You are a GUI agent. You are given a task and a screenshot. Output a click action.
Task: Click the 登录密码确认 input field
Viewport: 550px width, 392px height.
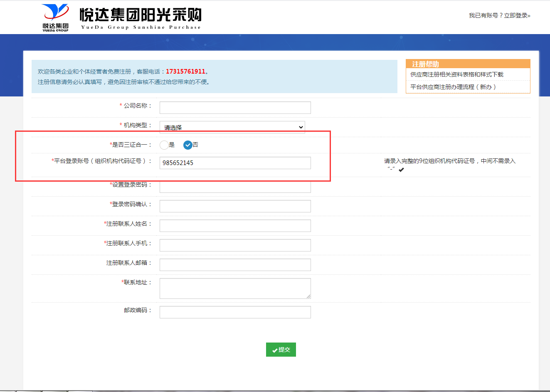pyautogui.click(x=235, y=206)
